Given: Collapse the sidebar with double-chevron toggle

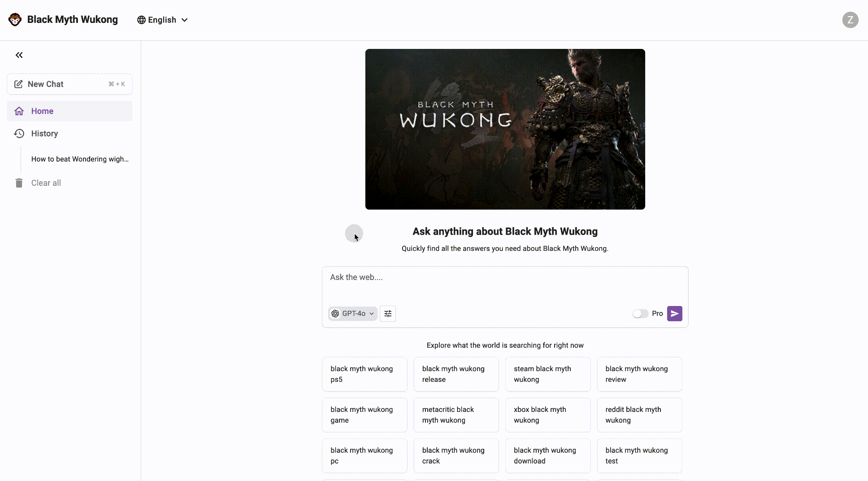Looking at the screenshot, I should coord(19,55).
